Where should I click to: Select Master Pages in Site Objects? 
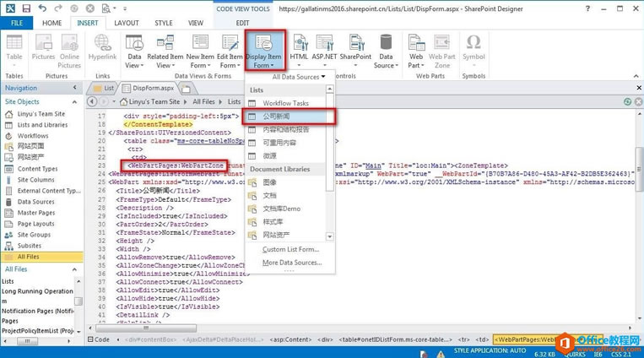coord(36,213)
